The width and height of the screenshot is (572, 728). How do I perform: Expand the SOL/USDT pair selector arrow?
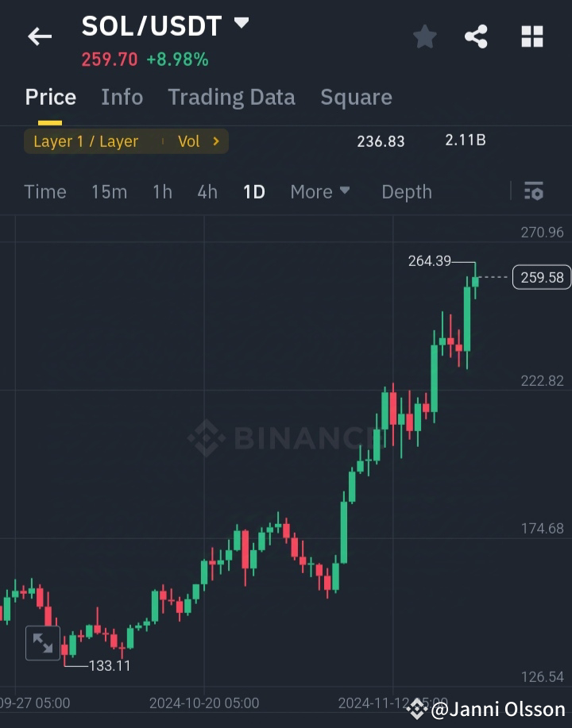pos(241,24)
